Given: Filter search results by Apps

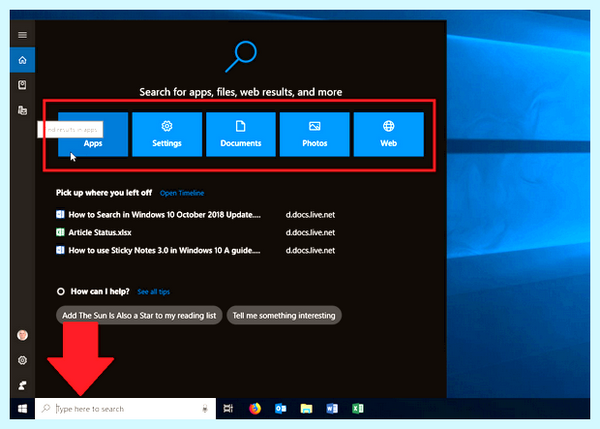Looking at the screenshot, I should click(93, 134).
